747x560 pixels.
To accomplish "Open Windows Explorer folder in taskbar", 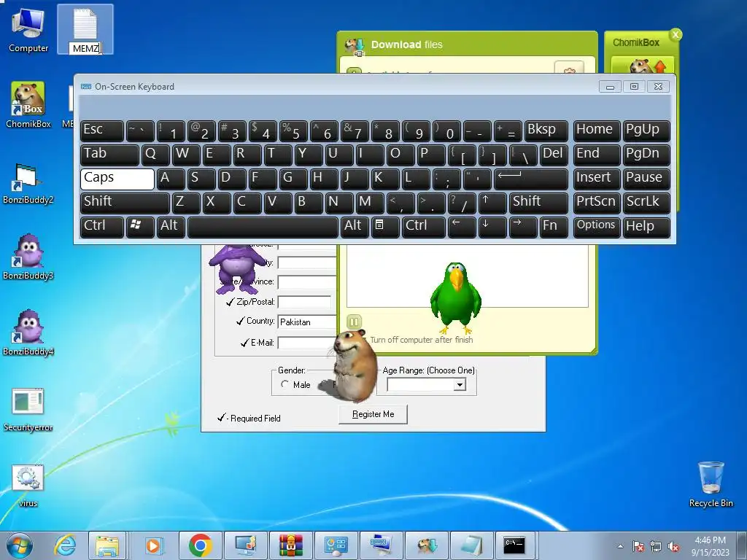I will pyautogui.click(x=107, y=545).
